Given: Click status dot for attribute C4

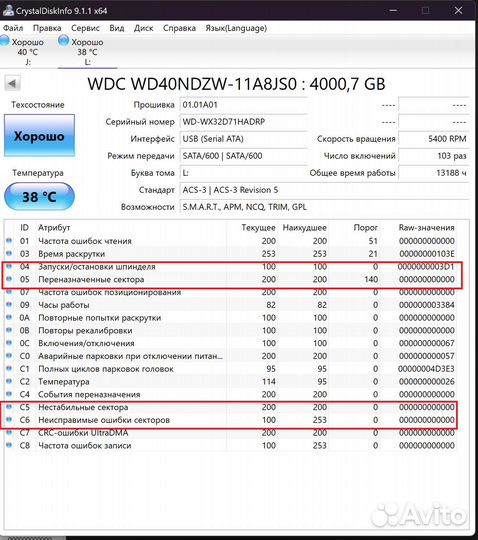Looking at the screenshot, I should coord(9,394).
